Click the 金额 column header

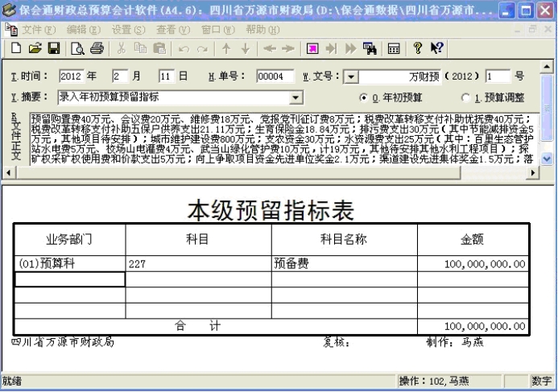click(x=472, y=239)
